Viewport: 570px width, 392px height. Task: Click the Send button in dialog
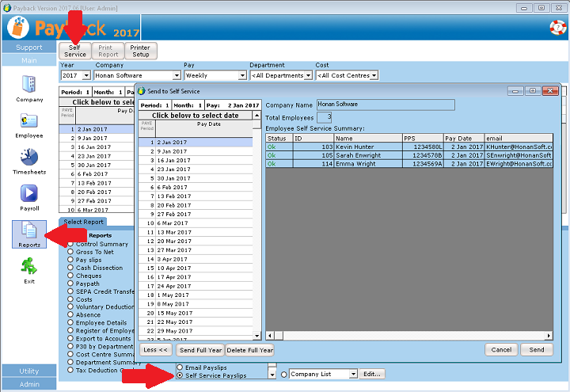pos(536,349)
